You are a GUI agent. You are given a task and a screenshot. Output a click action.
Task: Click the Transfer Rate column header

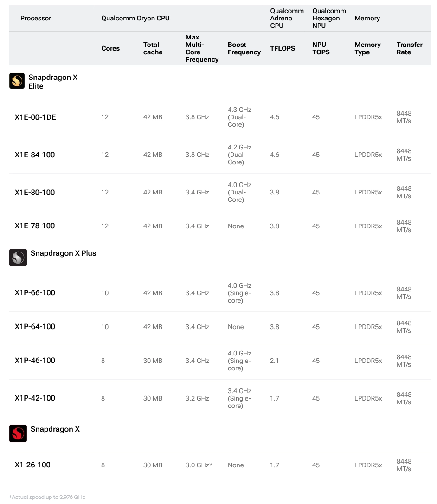tap(409, 48)
